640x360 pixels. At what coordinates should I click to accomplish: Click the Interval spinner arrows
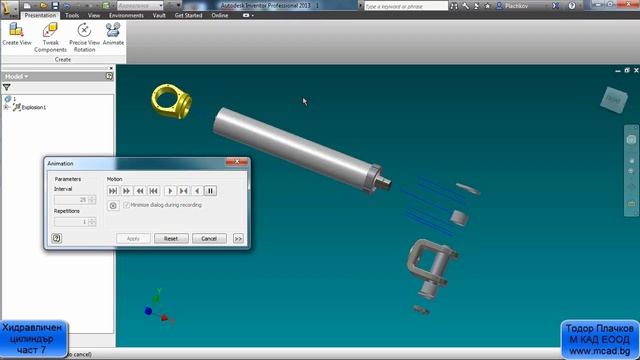pyautogui.click(x=92, y=200)
